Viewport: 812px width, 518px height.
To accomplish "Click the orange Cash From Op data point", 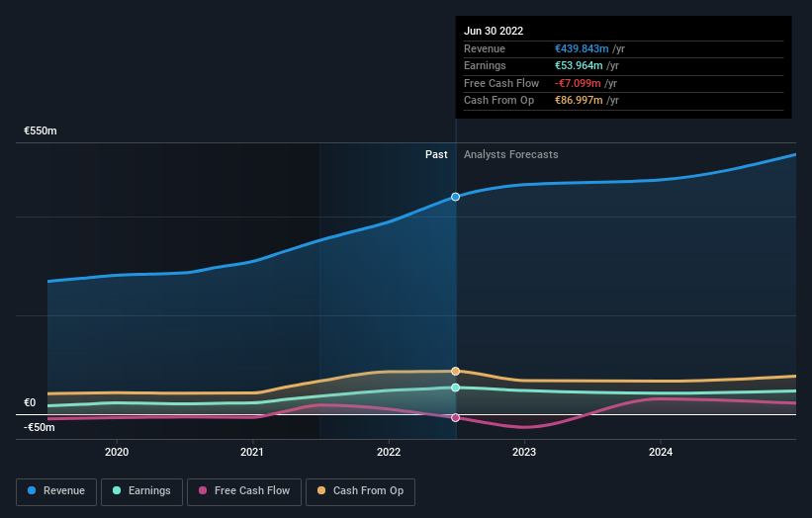I will [455, 371].
